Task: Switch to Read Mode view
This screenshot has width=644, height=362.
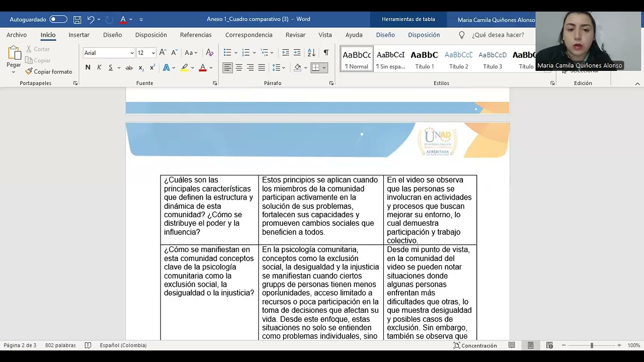Action: pos(512,345)
